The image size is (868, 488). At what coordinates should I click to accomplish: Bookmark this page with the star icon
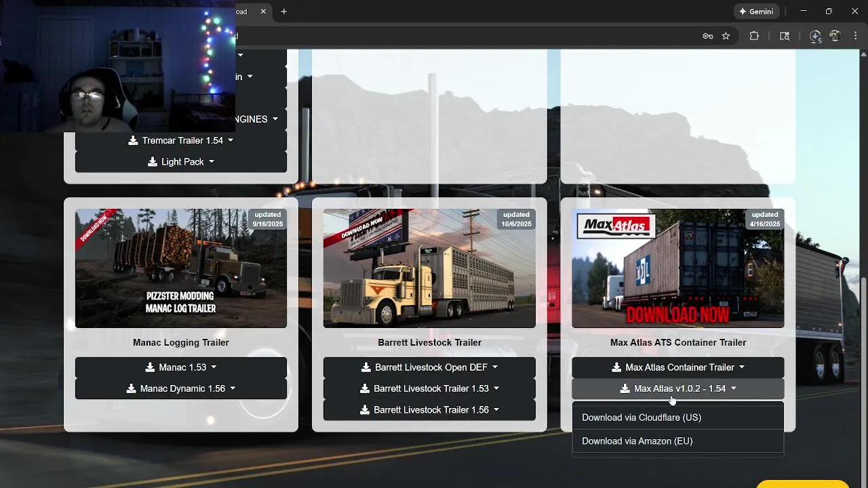(x=726, y=36)
